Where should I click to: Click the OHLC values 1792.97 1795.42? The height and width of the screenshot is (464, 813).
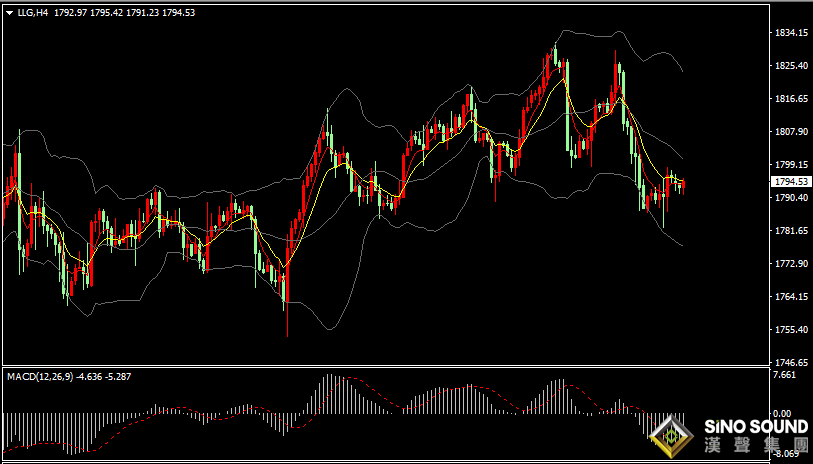point(88,13)
